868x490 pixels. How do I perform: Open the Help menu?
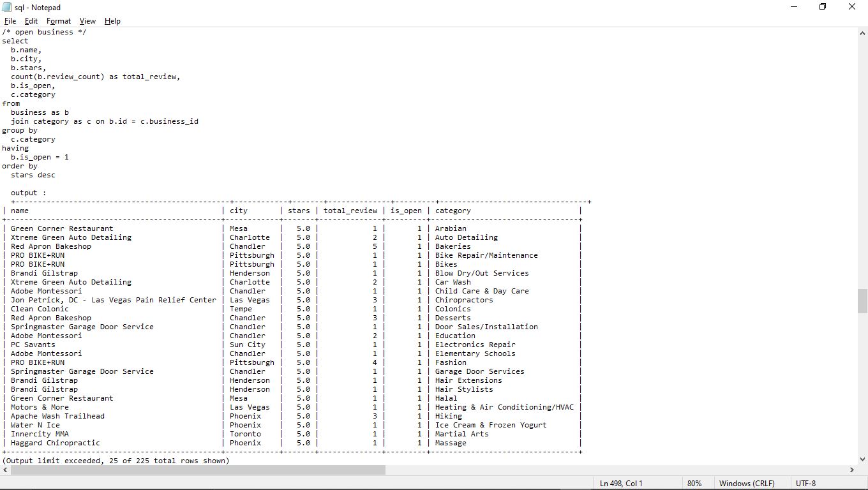(112, 21)
